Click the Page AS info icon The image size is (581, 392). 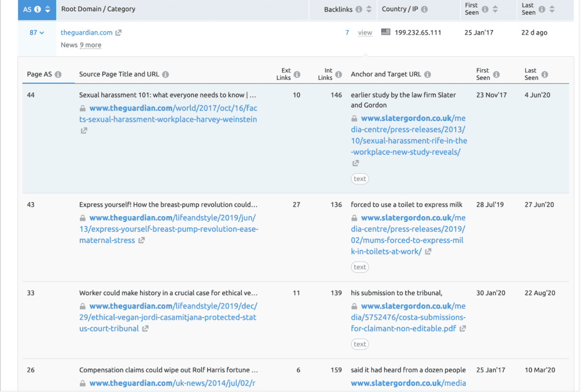pos(58,74)
